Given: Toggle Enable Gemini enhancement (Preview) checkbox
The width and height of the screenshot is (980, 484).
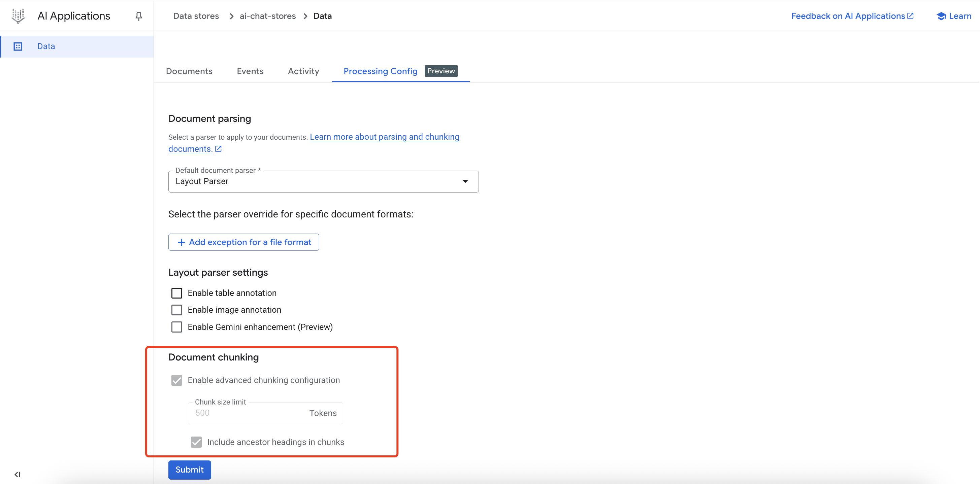Looking at the screenshot, I should pos(176,327).
